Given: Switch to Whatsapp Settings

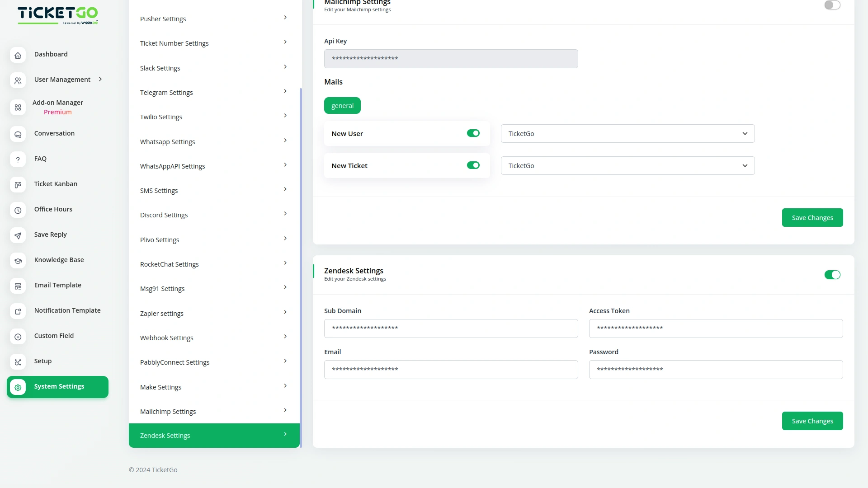Looking at the screenshot, I should point(213,141).
